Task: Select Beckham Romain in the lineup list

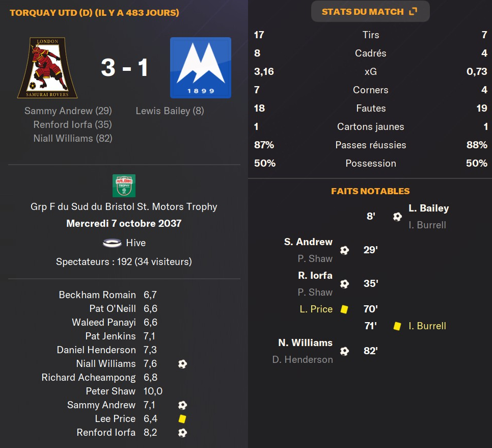Action: [x=97, y=295]
